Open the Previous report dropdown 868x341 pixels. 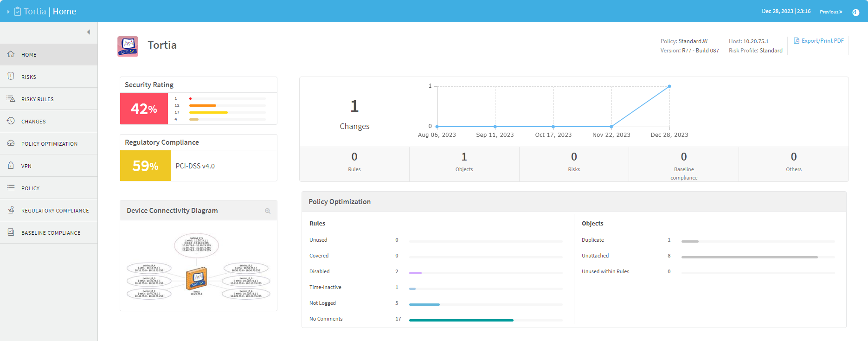pyautogui.click(x=830, y=12)
